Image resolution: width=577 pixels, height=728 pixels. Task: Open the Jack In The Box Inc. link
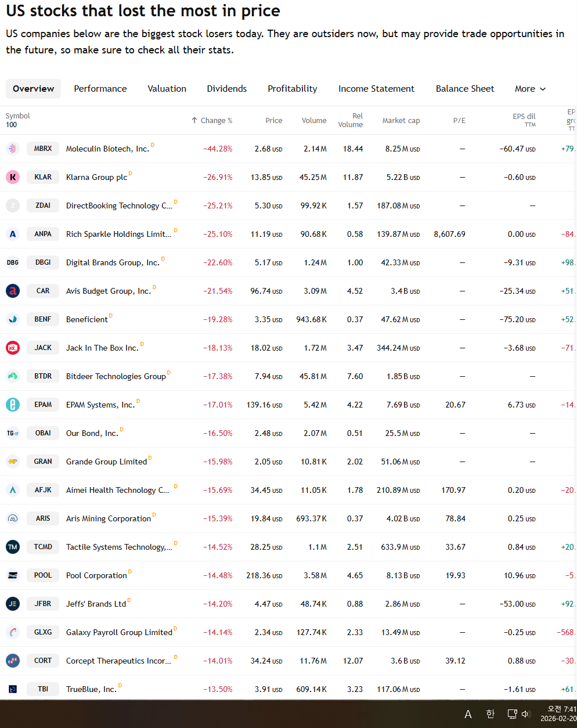tap(102, 348)
